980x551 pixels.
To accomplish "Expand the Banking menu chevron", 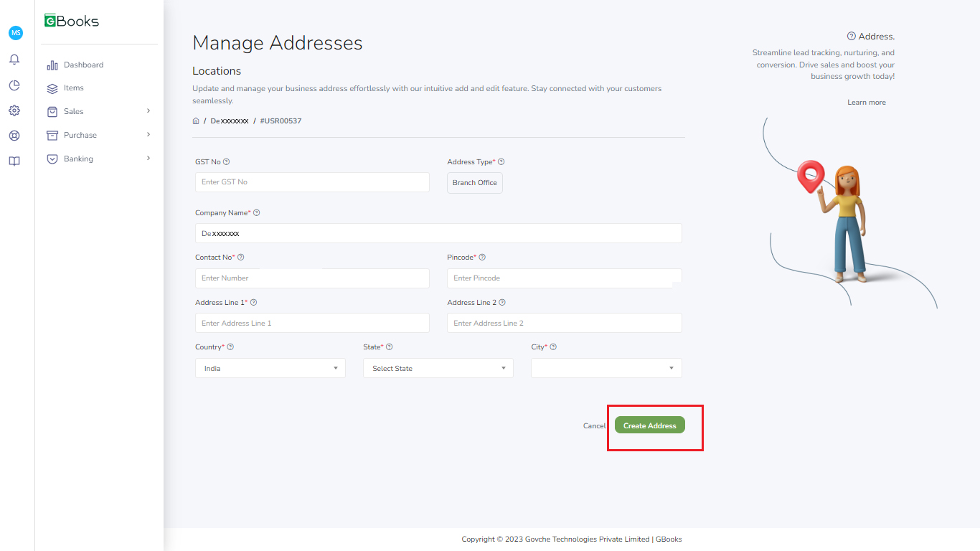I will 149,159.
